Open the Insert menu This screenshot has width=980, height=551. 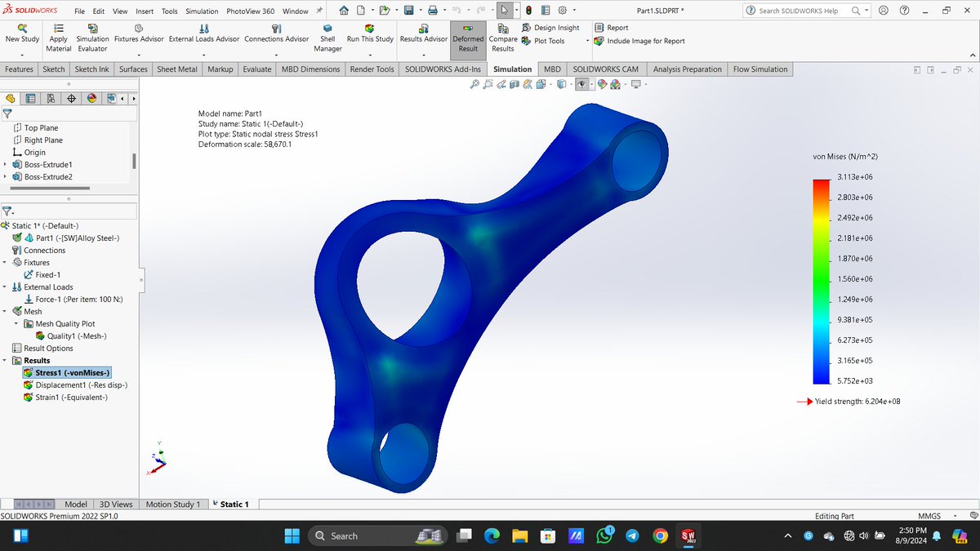(x=145, y=11)
